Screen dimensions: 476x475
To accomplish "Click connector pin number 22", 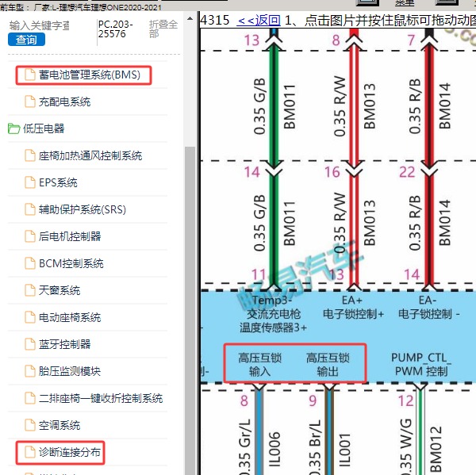I will click(407, 172).
